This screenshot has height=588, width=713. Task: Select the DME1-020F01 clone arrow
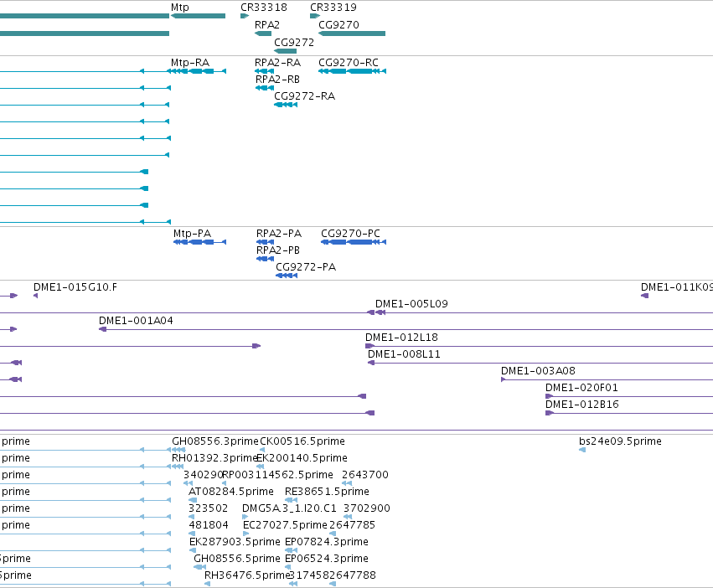pyautogui.click(x=550, y=396)
